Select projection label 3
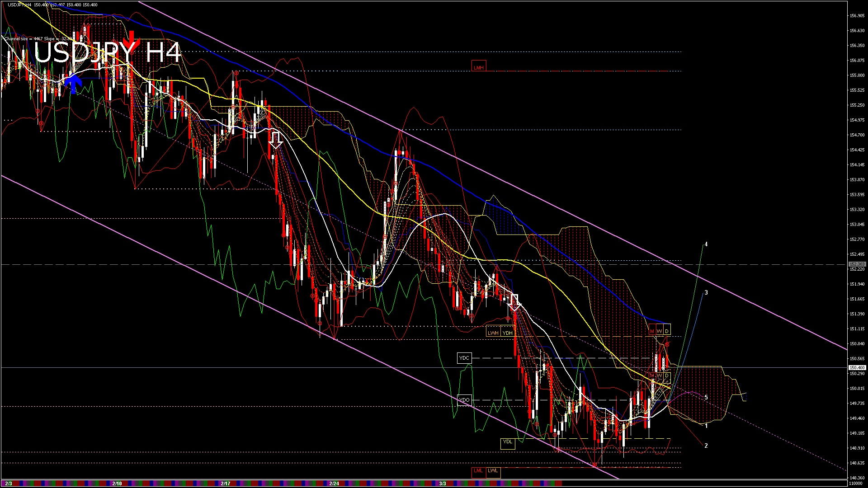Viewport: 868px width, 488px height. [x=706, y=293]
